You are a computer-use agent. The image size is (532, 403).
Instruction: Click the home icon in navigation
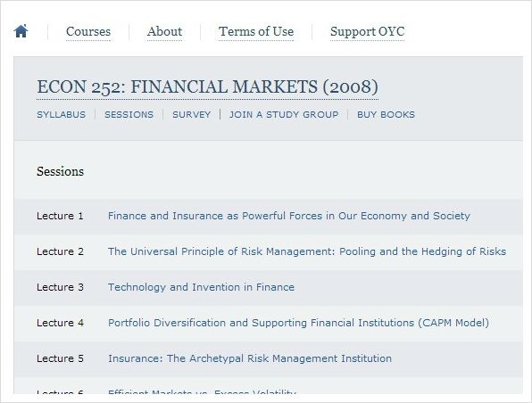(x=21, y=31)
